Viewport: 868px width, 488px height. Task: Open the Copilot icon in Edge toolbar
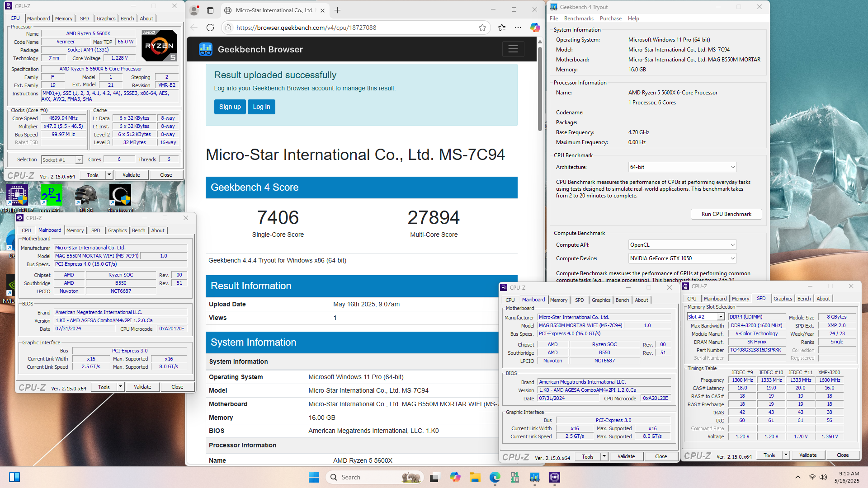tap(535, 28)
